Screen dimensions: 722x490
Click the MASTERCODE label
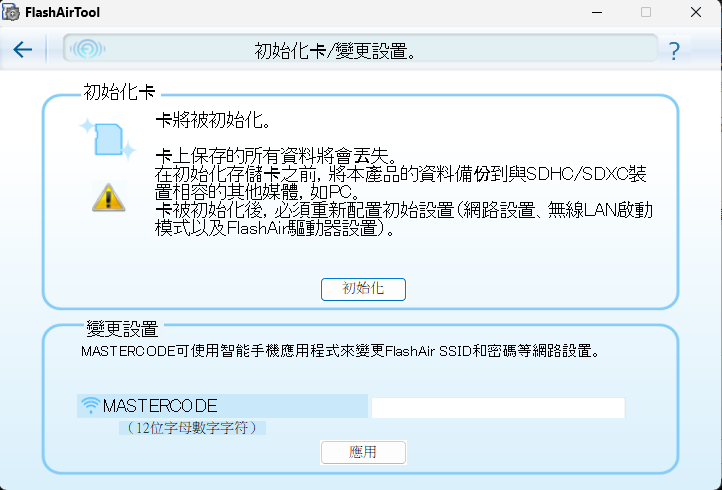click(160, 406)
